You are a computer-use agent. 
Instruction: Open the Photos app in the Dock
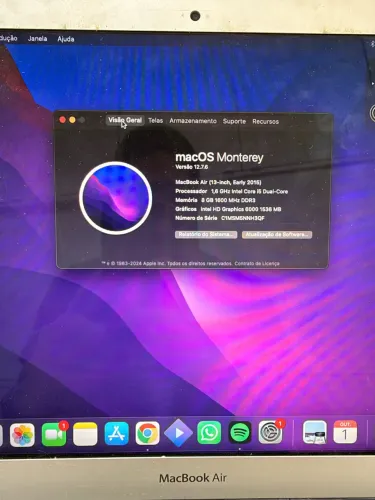pyautogui.click(x=22, y=435)
